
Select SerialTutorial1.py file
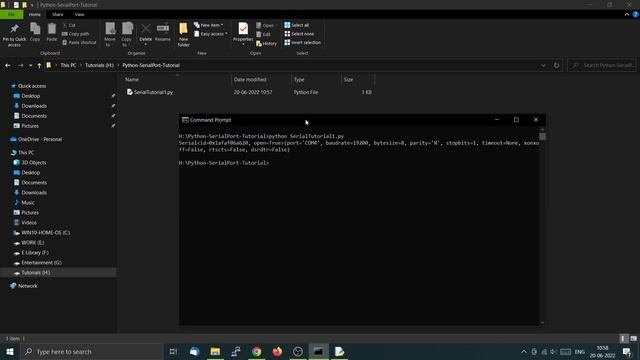(x=150, y=92)
